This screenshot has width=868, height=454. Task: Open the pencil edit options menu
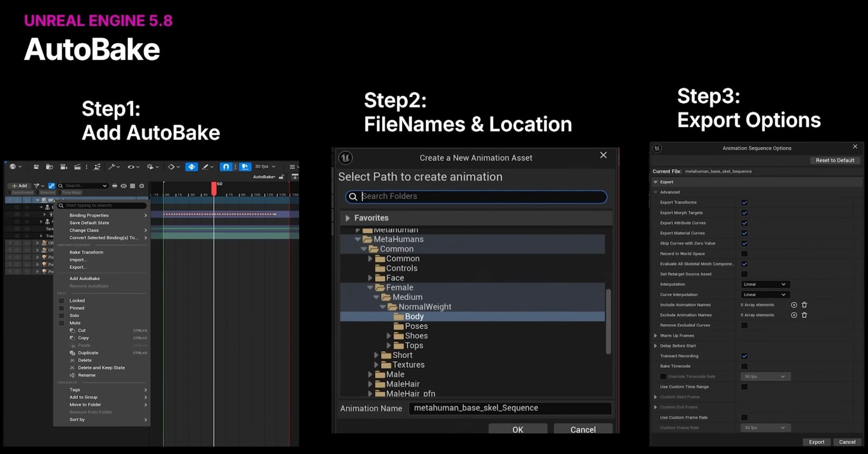coord(208,167)
